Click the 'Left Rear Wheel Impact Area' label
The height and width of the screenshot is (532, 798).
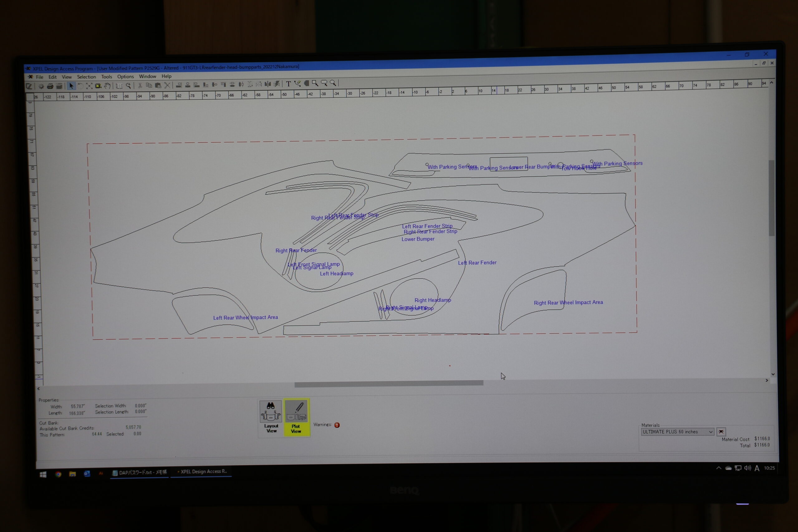(245, 318)
